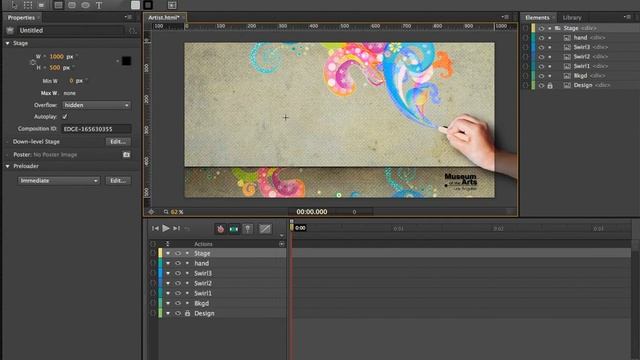Click the Layout Defaults toolbar icon
Image resolution: width=640 pixels, height=360 pixels.
pyautogui.click(x=172, y=5)
